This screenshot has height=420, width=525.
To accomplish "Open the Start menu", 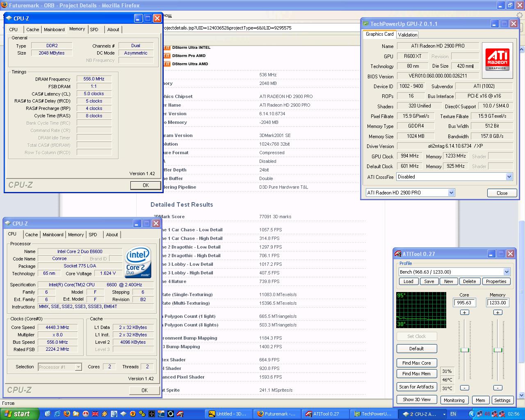I will pyautogui.click(x=19, y=414).
